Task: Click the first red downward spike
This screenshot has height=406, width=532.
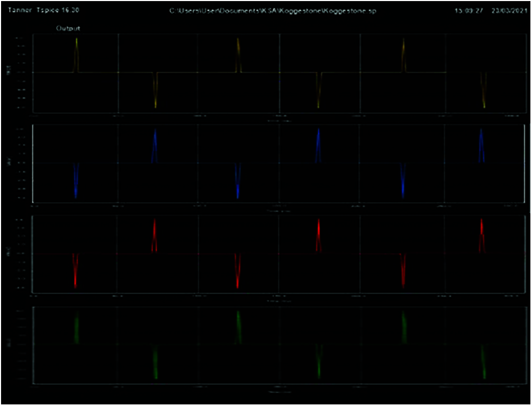Action: click(x=76, y=270)
